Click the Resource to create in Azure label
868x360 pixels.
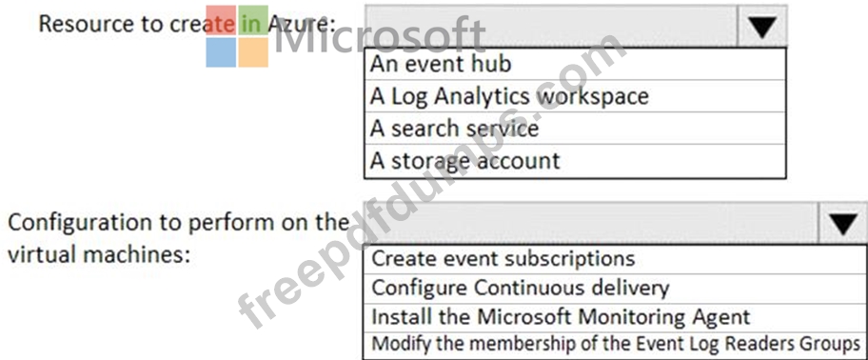pyautogui.click(x=187, y=24)
